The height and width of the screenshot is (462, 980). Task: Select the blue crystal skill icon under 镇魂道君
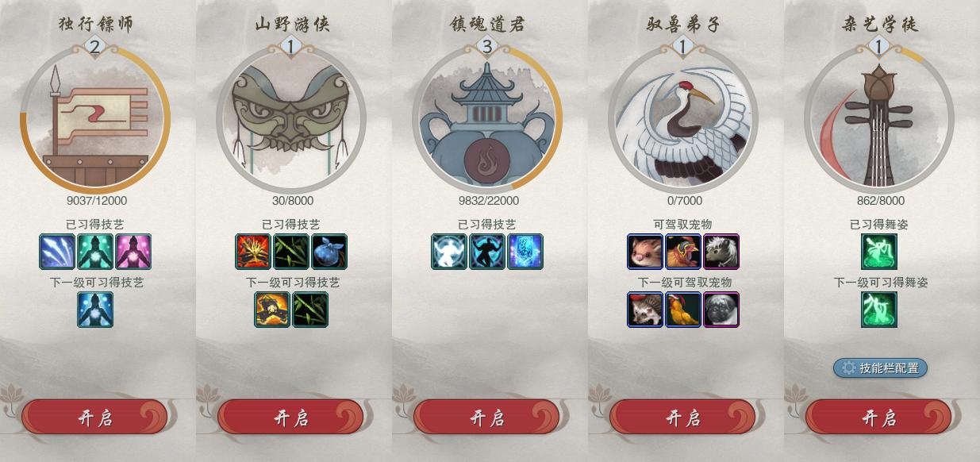[x=525, y=252]
